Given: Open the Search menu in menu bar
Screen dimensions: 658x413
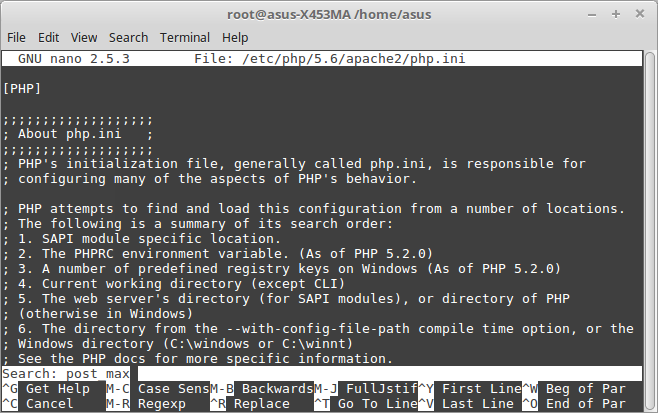Looking at the screenshot, I should pos(128,37).
